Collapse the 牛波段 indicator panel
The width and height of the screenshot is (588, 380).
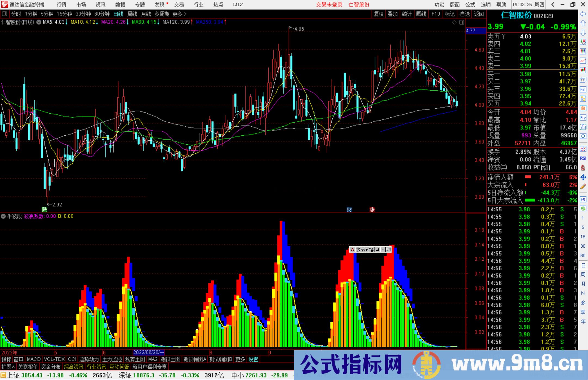point(3,216)
